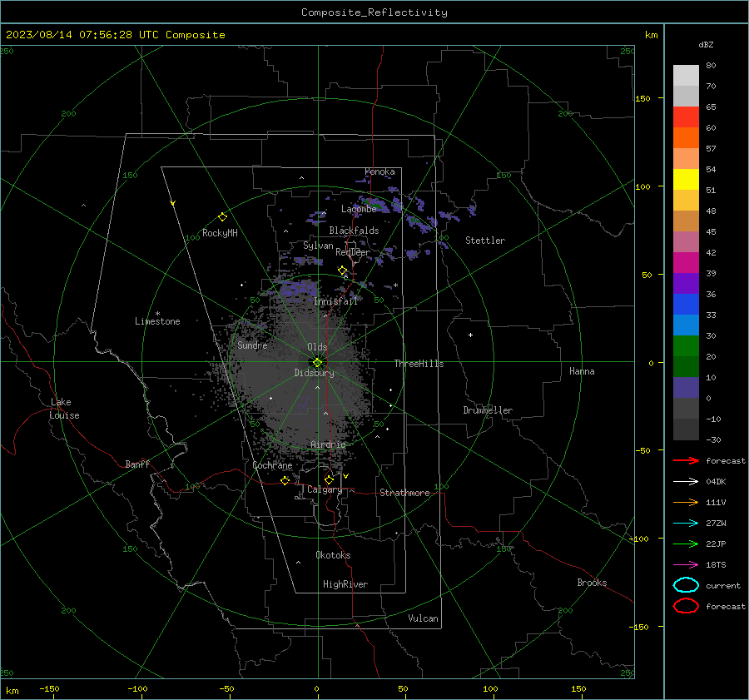Click the Calgary city label

coord(325,489)
